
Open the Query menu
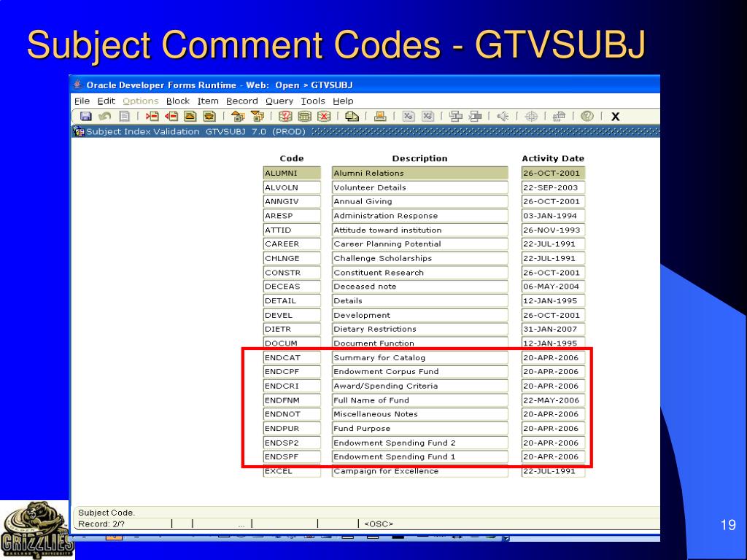[x=279, y=101]
